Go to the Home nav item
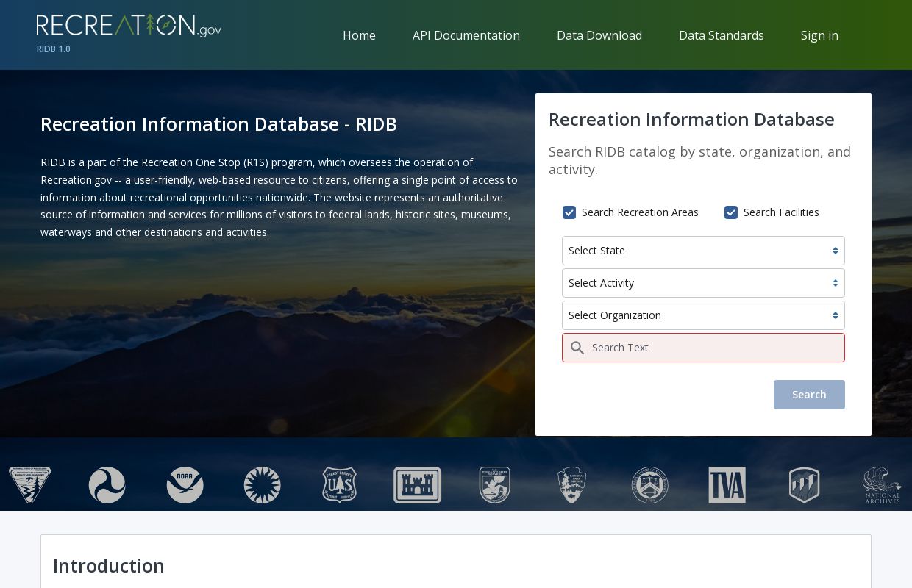The height and width of the screenshot is (588, 912). click(359, 35)
